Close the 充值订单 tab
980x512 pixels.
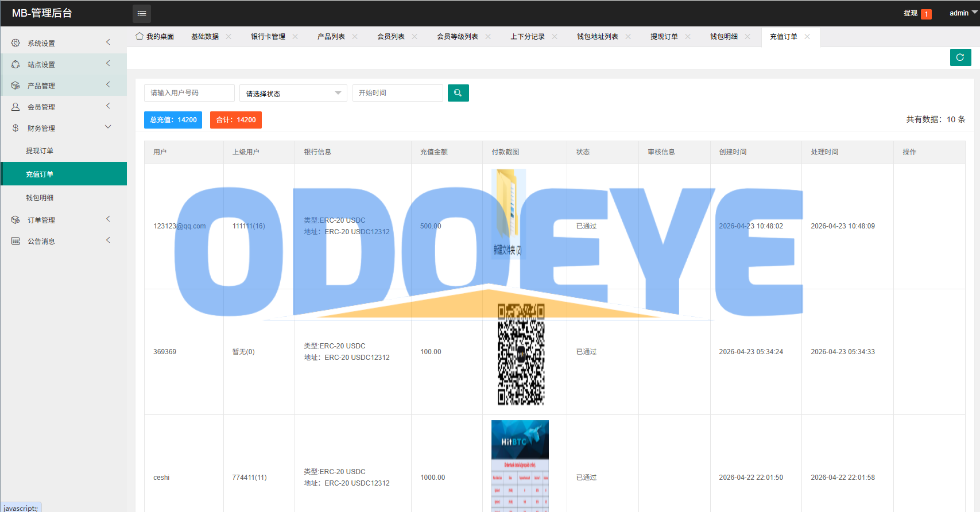[807, 37]
